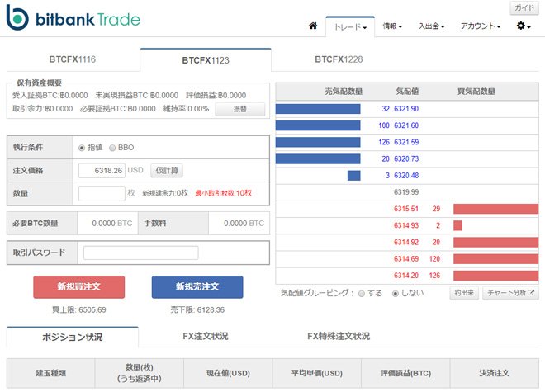
Task: Click sell quantity 126 at 6321.59
Action: (x=384, y=142)
